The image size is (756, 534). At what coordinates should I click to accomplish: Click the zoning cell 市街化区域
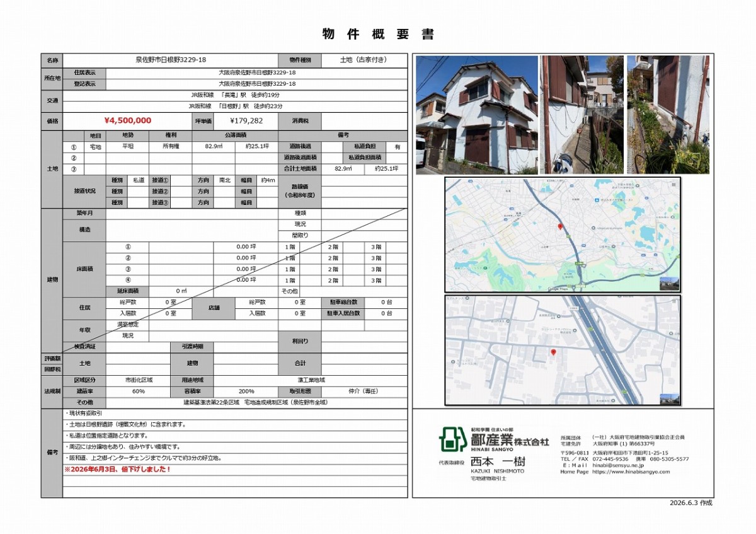click(139, 380)
